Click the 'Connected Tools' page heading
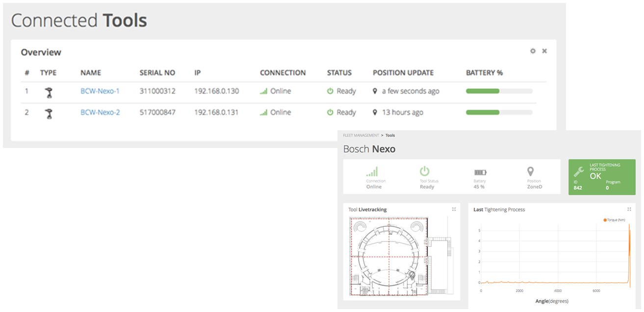Viewport: 644px width, 312px height. 79,21
